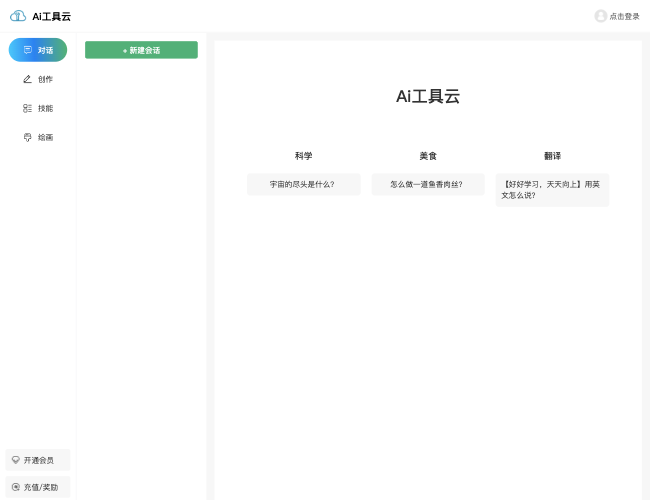The height and width of the screenshot is (500, 650).
Task: Click the 创作 pencil icon
Action: [27, 79]
